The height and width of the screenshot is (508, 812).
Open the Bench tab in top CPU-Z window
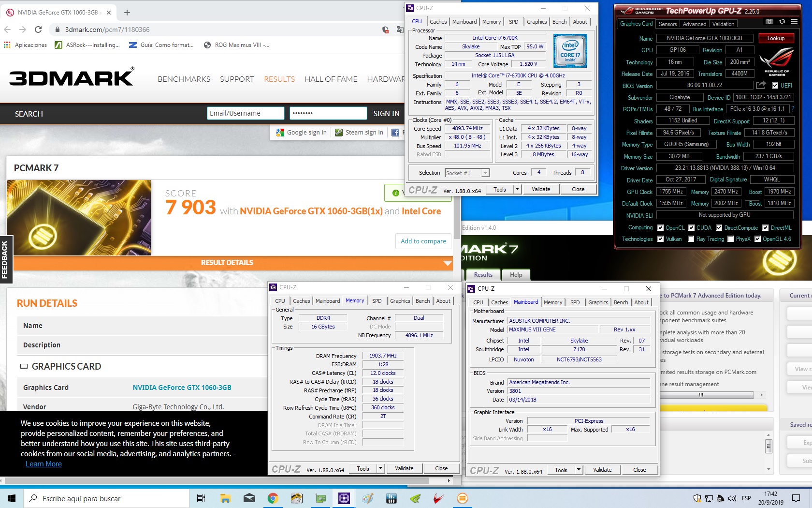pos(560,22)
